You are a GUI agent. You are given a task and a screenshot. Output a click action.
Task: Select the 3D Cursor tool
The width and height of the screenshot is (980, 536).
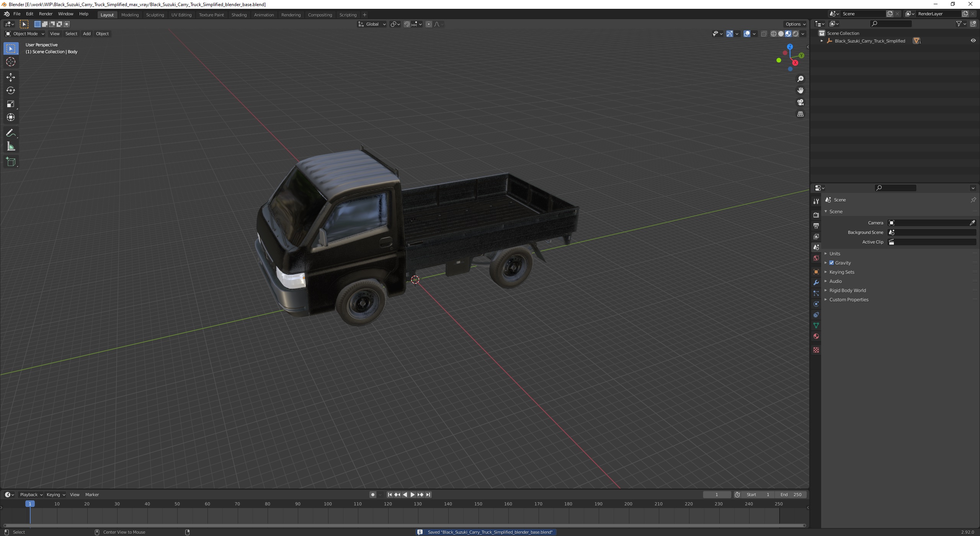click(11, 62)
